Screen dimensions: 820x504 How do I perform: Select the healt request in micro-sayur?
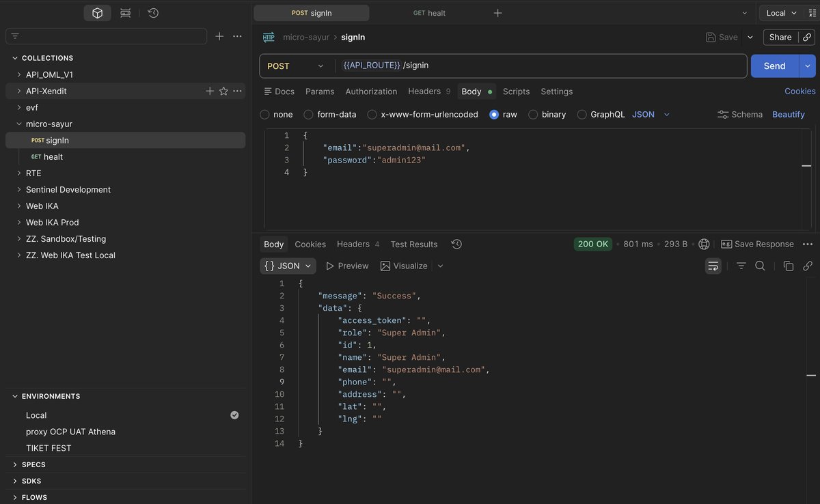coord(125,156)
